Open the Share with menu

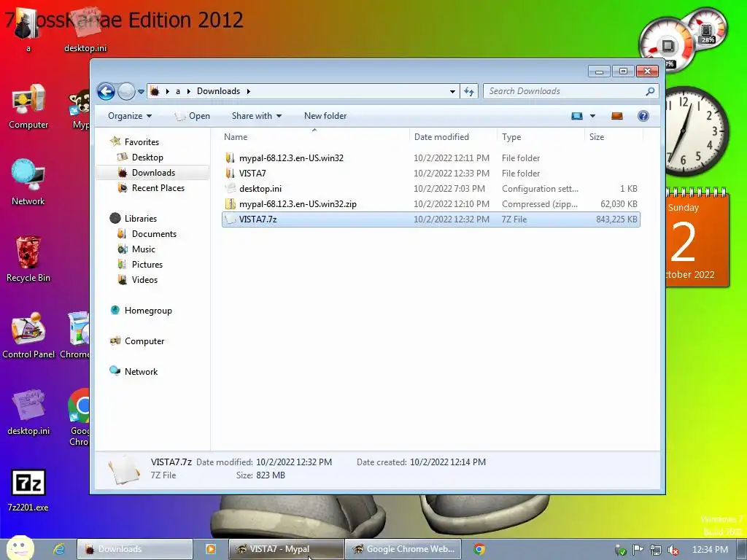click(256, 116)
